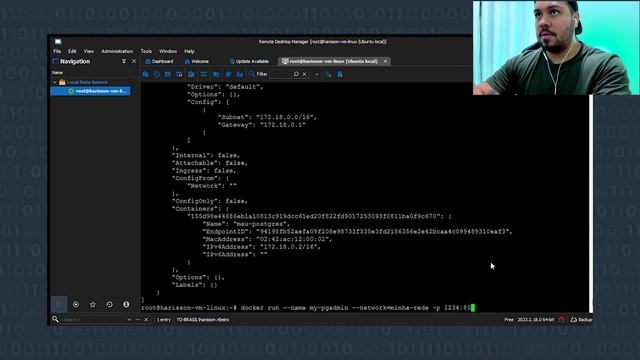This screenshot has height=360, width=640.
Task: Open recent entries with the history icon
Action: coord(109,304)
